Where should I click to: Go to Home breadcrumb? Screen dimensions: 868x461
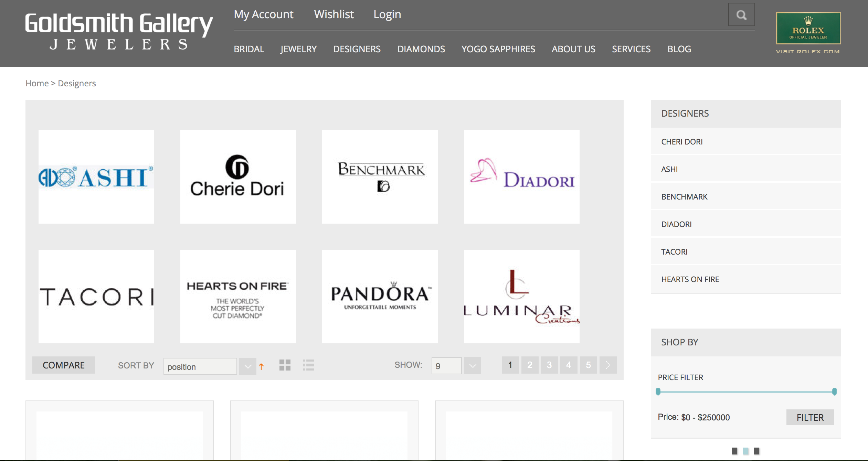[x=37, y=83]
